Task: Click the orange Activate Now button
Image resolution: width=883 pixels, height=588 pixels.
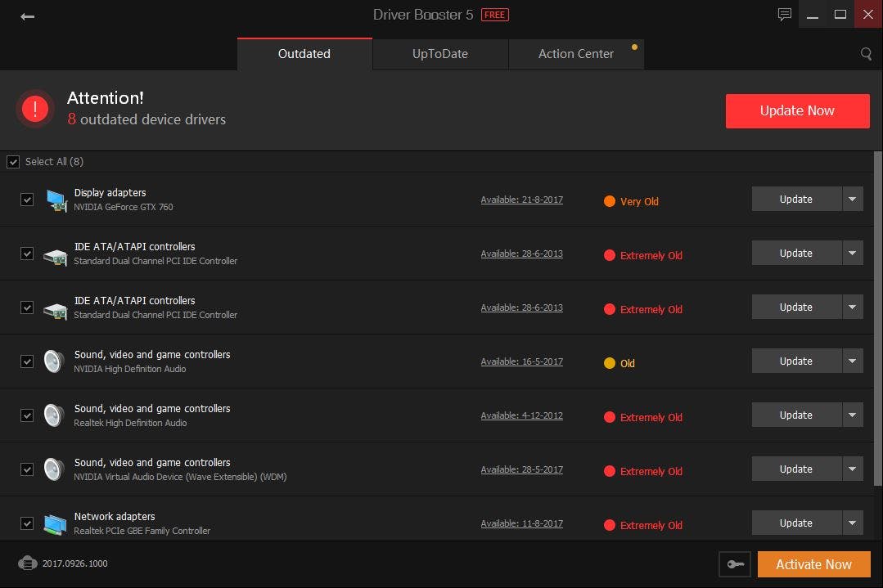Action: point(813,564)
